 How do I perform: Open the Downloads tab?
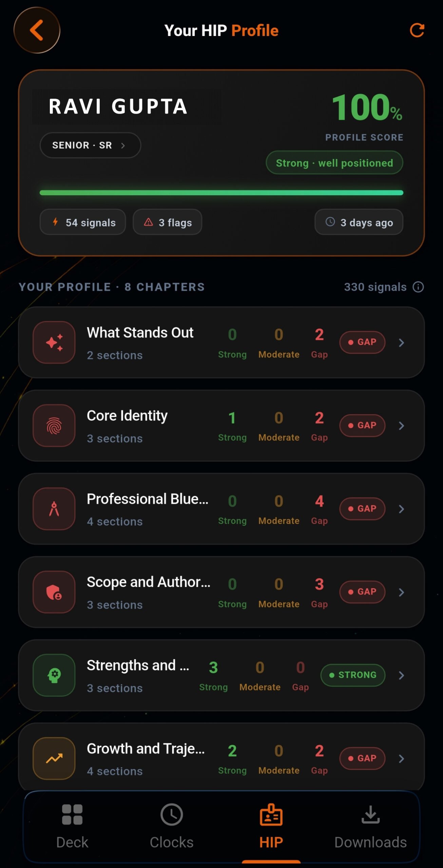tap(370, 826)
